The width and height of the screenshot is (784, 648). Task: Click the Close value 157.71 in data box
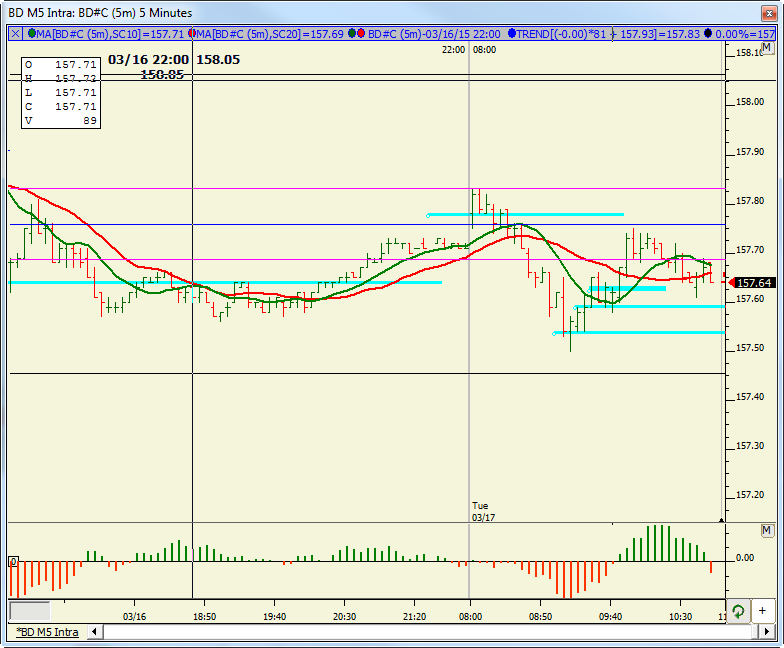[x=76, y=107]
